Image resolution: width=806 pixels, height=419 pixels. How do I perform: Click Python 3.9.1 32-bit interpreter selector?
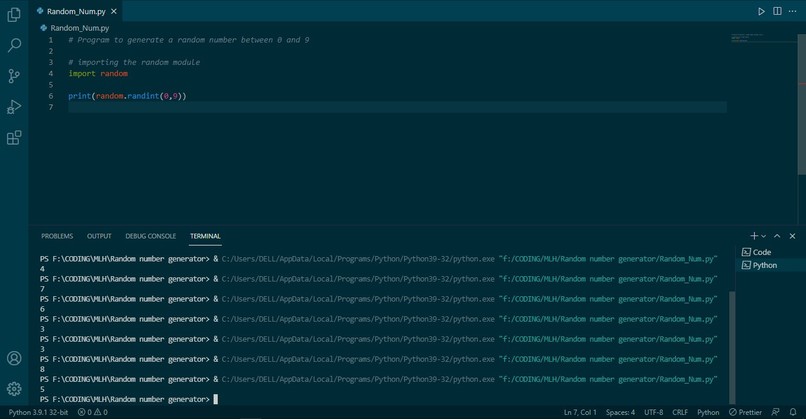point(38,412)
